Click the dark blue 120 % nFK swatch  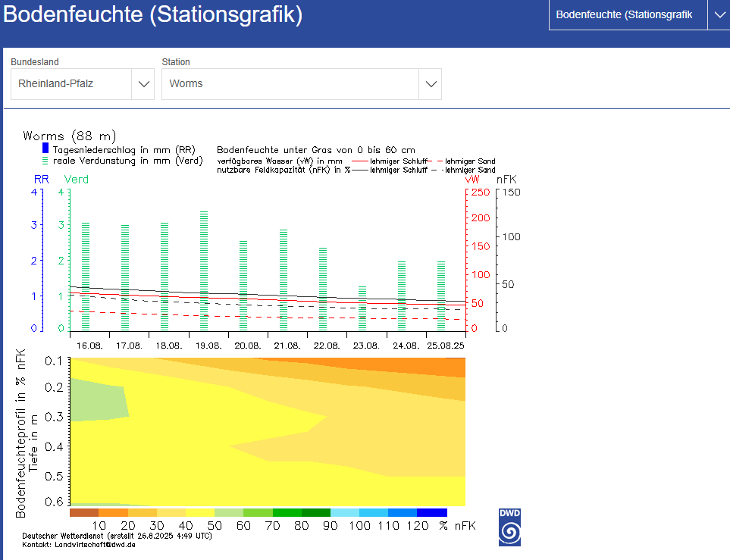pyautogui.click(x=431, y=513)
